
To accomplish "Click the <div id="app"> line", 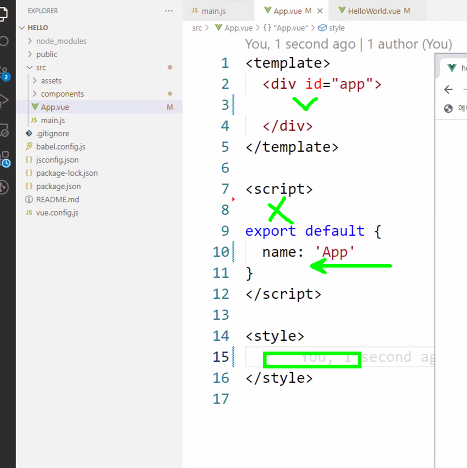I will pos(322,84).
